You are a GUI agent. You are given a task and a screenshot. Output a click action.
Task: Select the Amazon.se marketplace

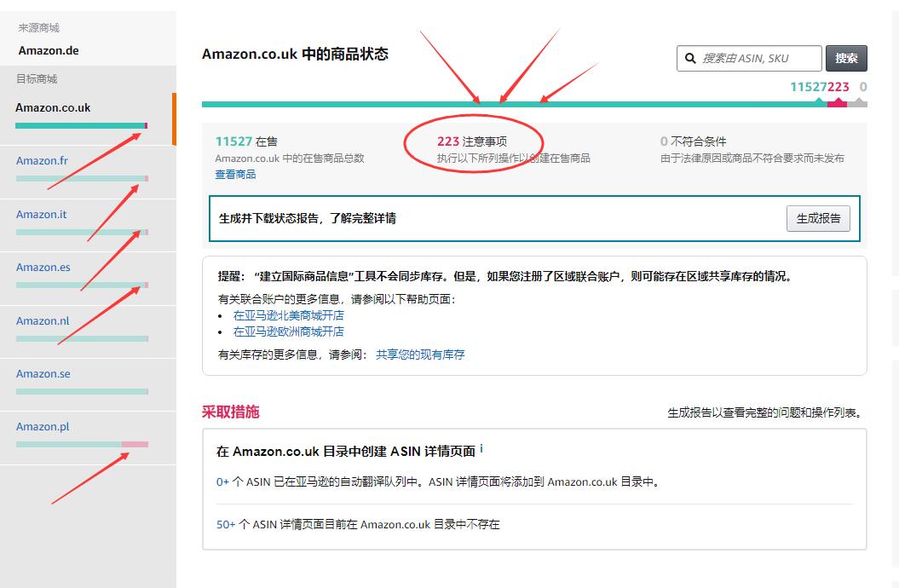click(x=43, y=373)
